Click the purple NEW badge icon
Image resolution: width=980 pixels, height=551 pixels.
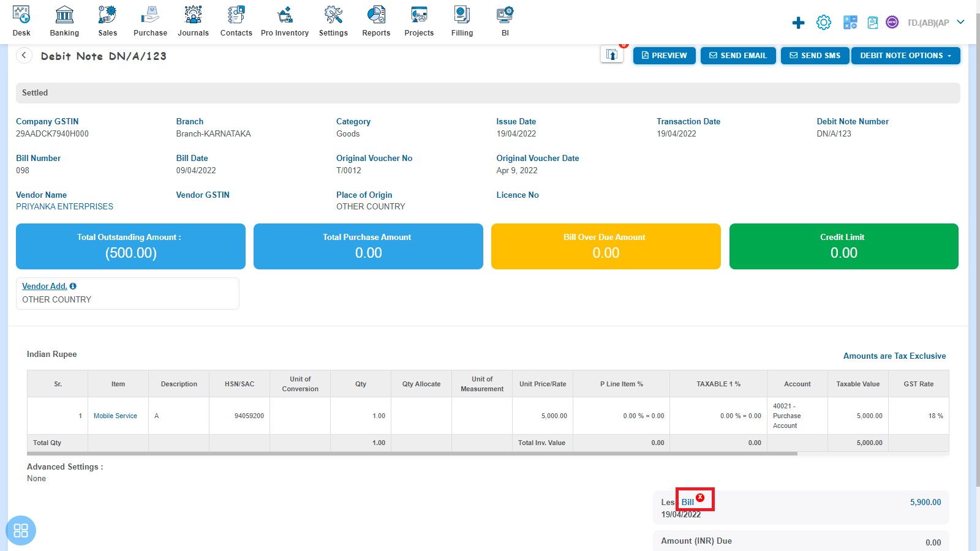[892, 23]
